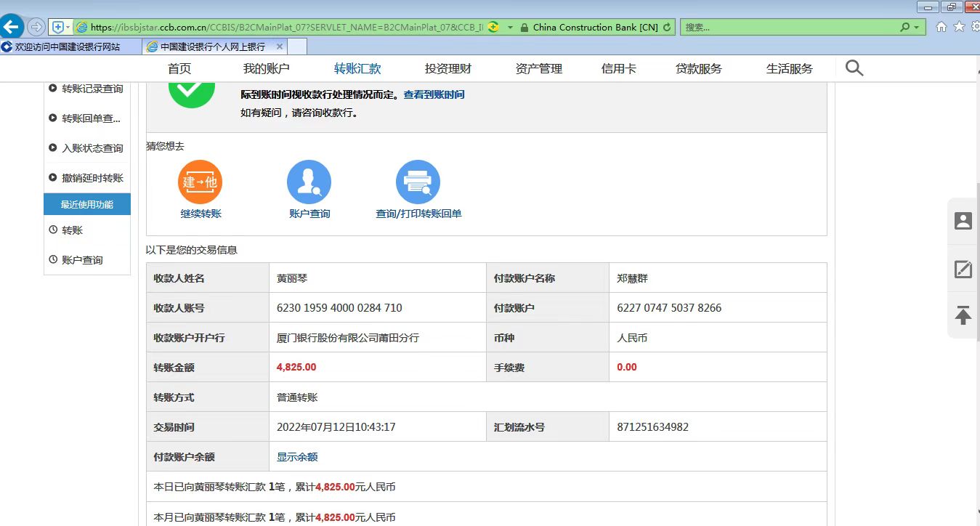Image resolution: width=980 pixels, height=526 pixels.
Task: Click transfer amount 4,825.00 in 转账金额 row
Action: (x=296, y=367)
